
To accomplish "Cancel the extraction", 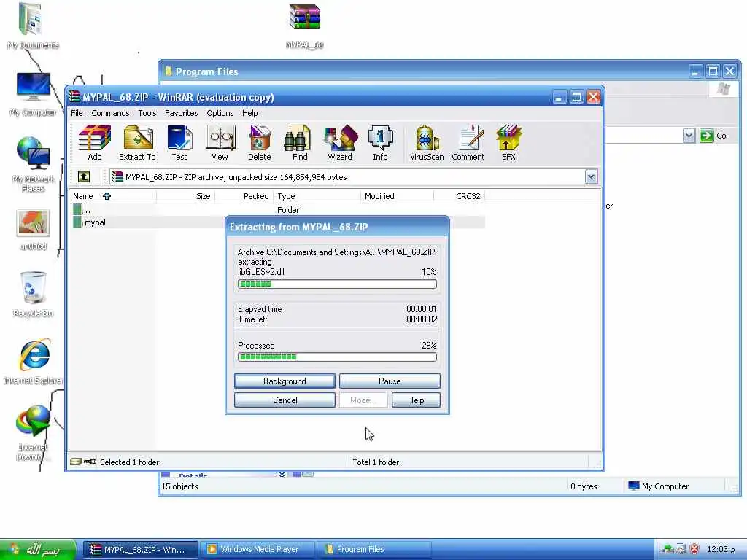I will click(x=285, y=400).
